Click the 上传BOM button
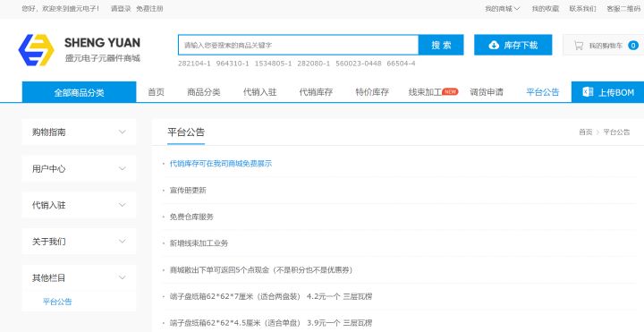Screen dimensions: 644x332 [608, 92]
